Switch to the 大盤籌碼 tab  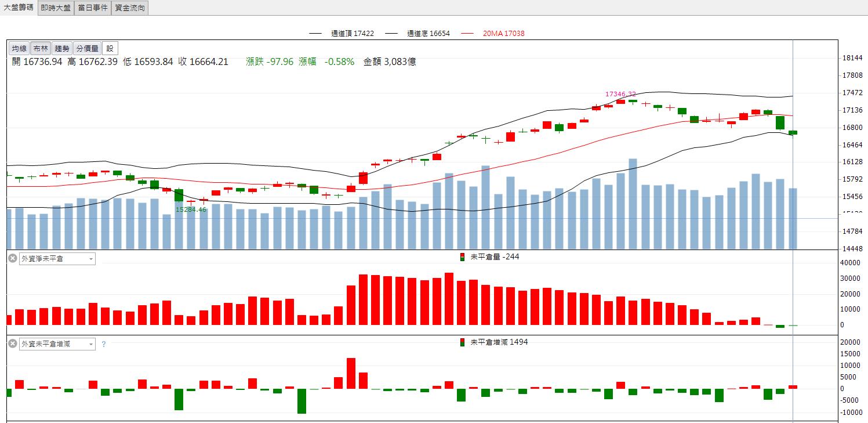point(19,8)
